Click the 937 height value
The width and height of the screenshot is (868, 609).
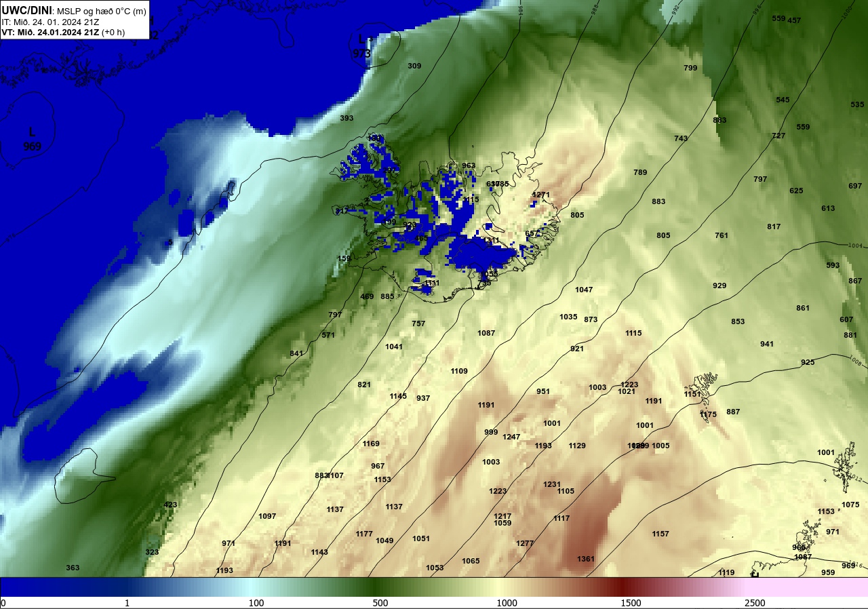click(x=423, y=398)
